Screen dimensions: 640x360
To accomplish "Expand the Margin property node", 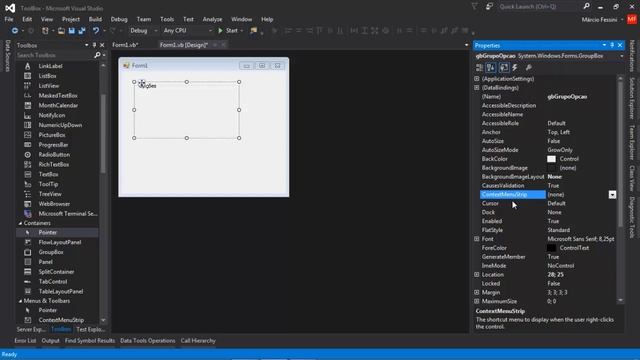I will (x=477, y=292).
